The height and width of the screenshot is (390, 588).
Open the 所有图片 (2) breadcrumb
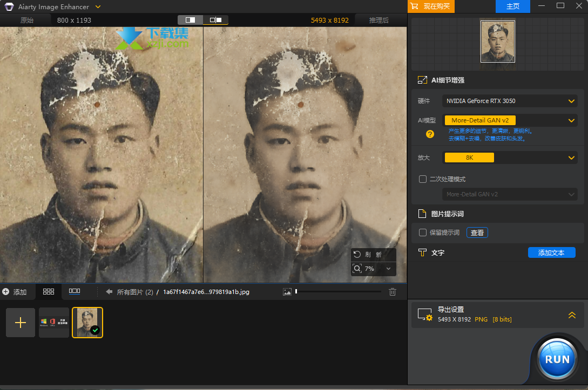point(135,292)
